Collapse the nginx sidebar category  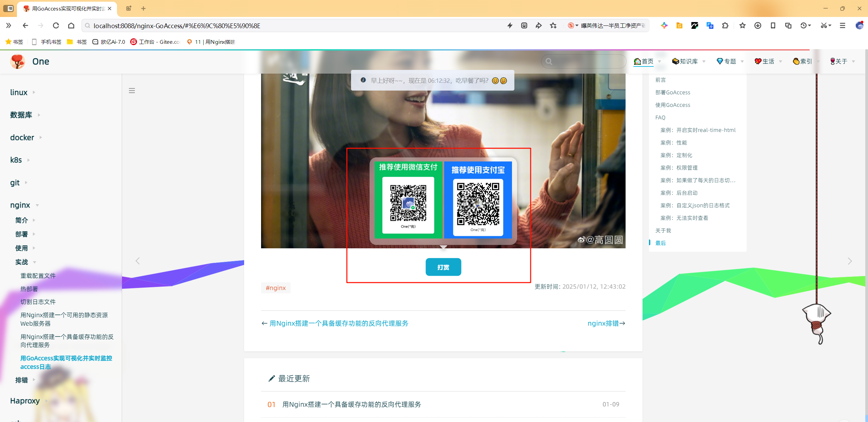pos(24,205)
